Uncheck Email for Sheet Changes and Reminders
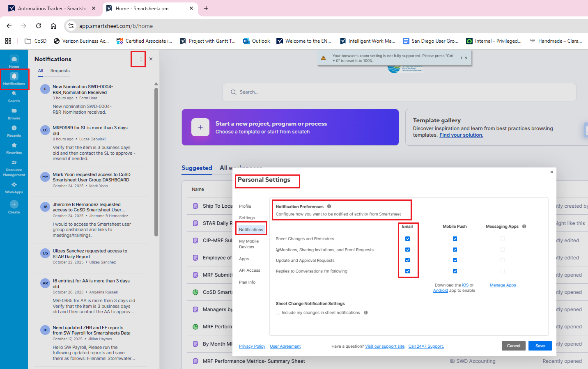 point(407,238)
